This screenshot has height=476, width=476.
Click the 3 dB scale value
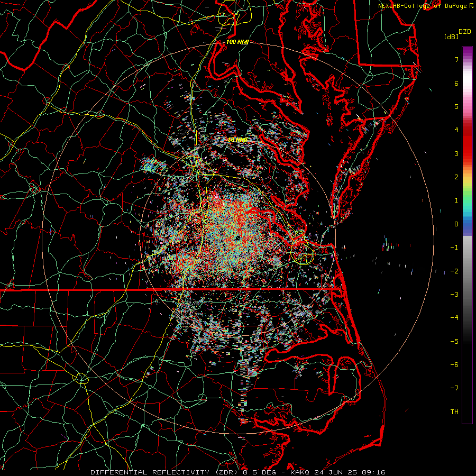click(x=456, y=153)
